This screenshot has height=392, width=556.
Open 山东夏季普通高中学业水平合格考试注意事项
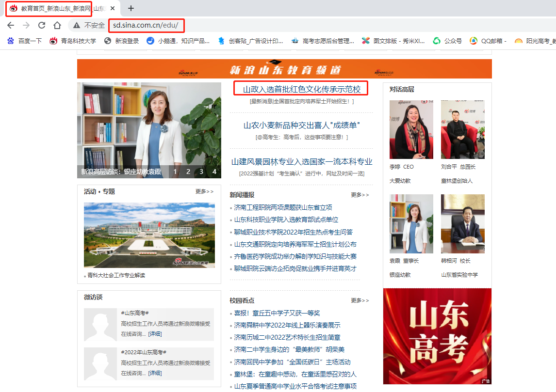pyautogui.click(x=295, y=386)
